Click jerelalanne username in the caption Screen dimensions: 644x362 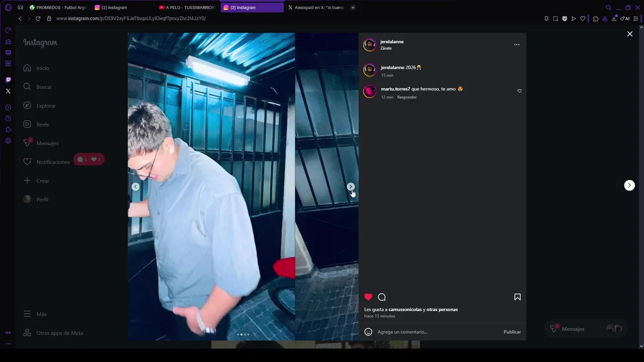(x=392, y=67)
